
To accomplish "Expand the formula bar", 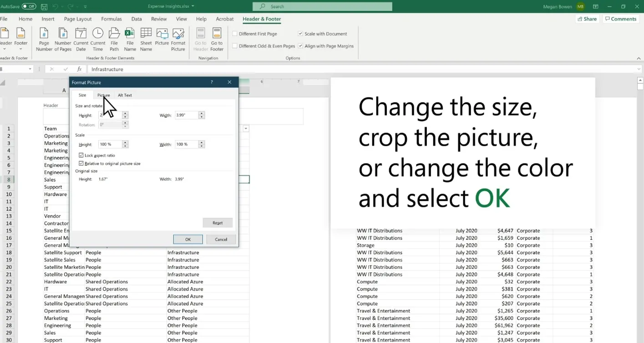I will pos(639,69).
